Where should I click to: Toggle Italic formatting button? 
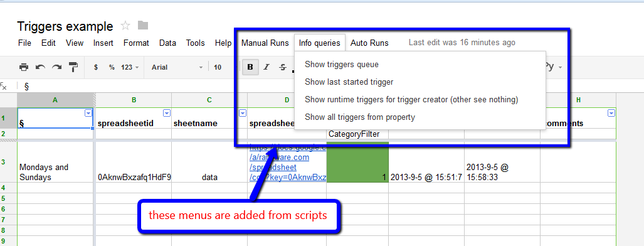tap(266, 67)
